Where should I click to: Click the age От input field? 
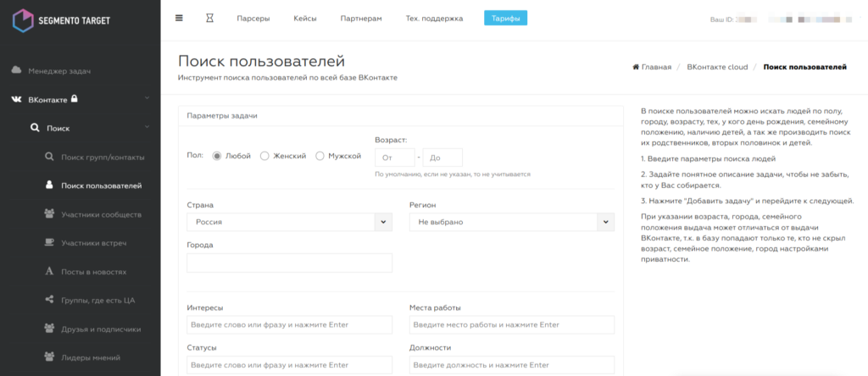(x=395, y=158)
